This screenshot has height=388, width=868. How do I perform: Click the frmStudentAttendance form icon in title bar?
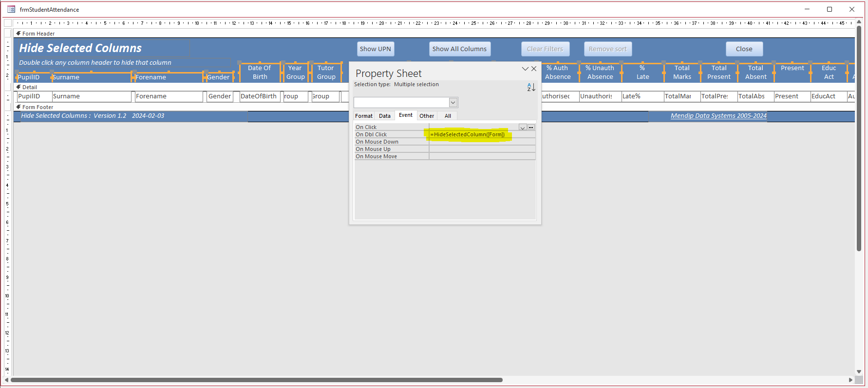tap(11, 9)
